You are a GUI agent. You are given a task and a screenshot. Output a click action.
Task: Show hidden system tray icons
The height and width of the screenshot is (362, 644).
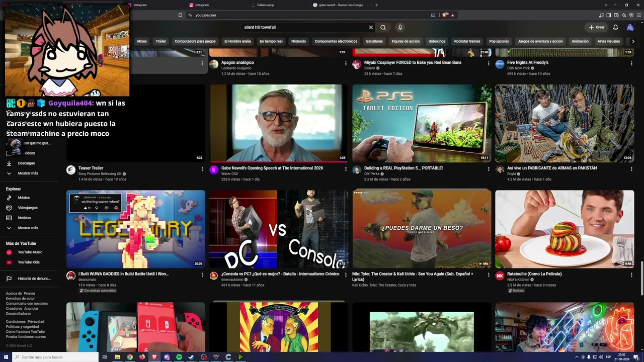point(577,357)
